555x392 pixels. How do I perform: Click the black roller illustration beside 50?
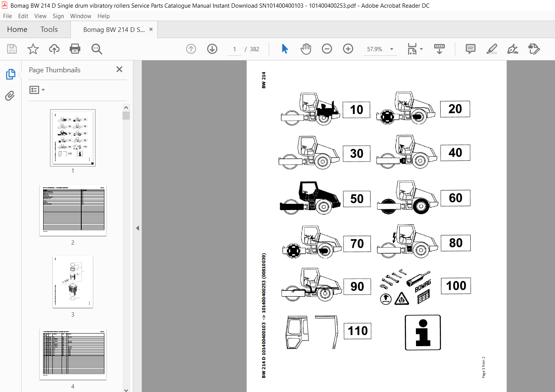tap(310, 198)
